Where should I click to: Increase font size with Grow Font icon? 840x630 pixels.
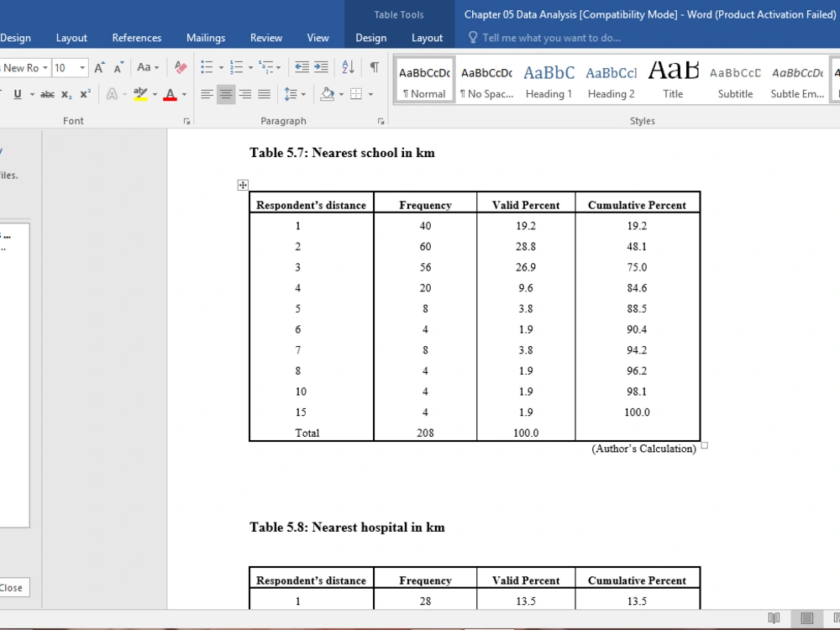click(100, 67)
